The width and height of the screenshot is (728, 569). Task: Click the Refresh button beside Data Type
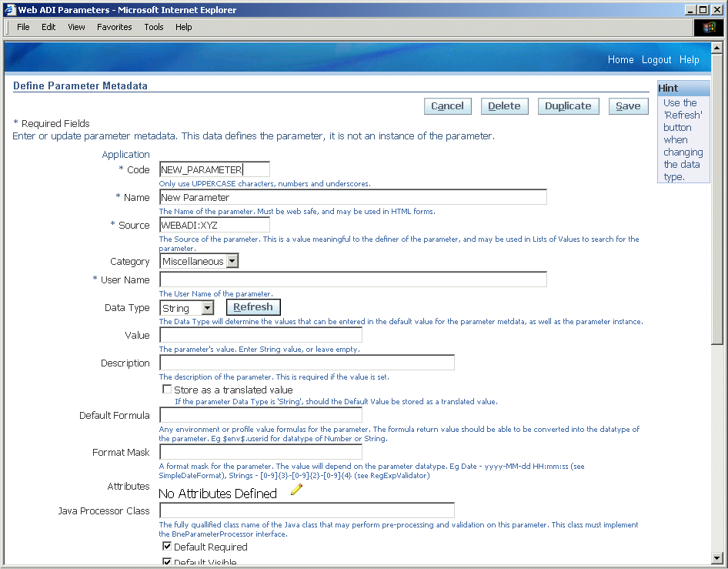(x=253, y=307)
